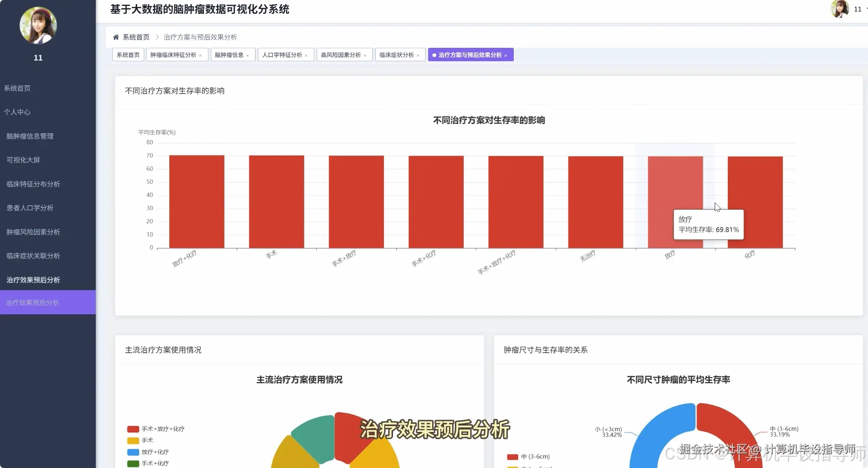868x468 pixels.
Task: Switch to the 系统首页 tab
Action: tap(128, 54)
